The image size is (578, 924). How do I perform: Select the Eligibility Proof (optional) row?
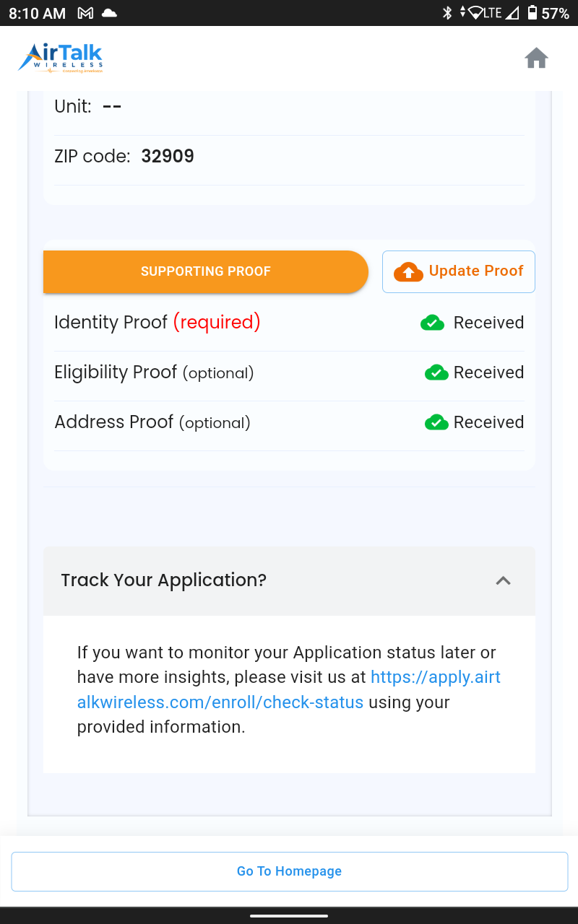[289, 372]
